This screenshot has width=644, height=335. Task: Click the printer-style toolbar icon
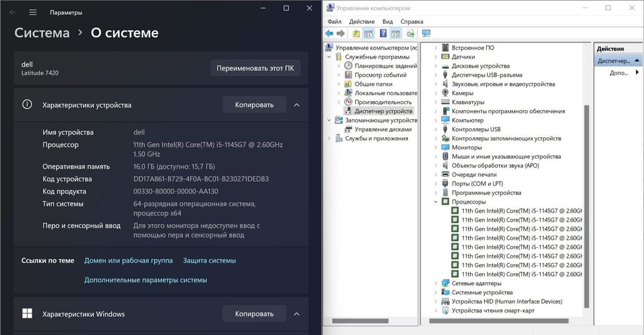[410, 33]
